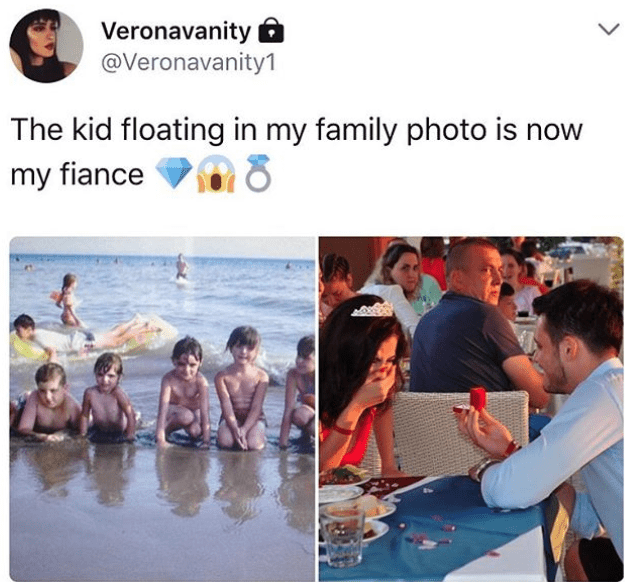
Task: Open the Veronavanity display name link
Action: 175,33
